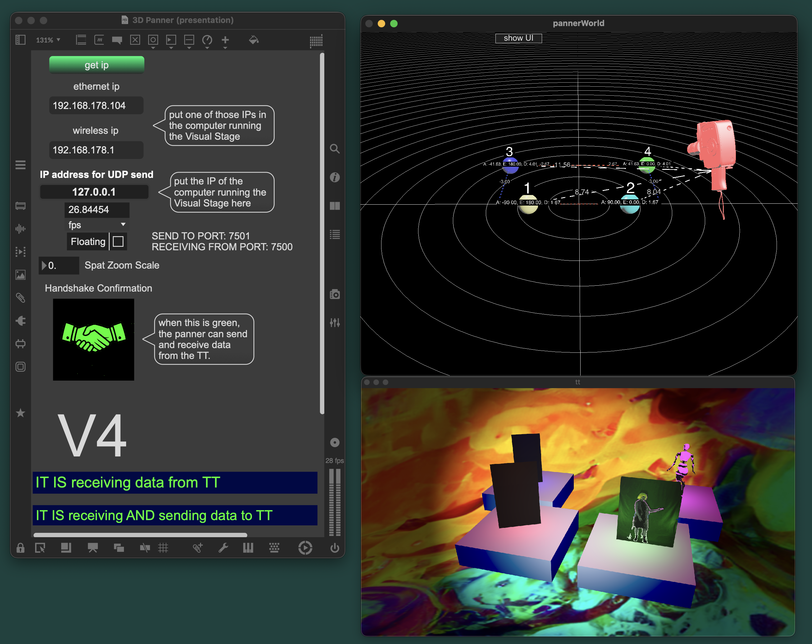The image size is (812, 644).
Task: Click the Spat Zoom Scale number box
Action: [x=59, y=265]
